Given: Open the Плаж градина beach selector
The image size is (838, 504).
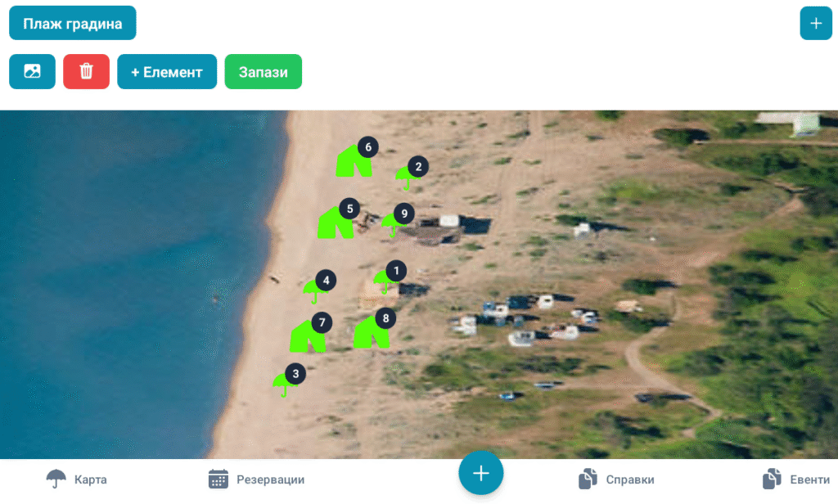Looking at the screenshot, I should [73, 23].
